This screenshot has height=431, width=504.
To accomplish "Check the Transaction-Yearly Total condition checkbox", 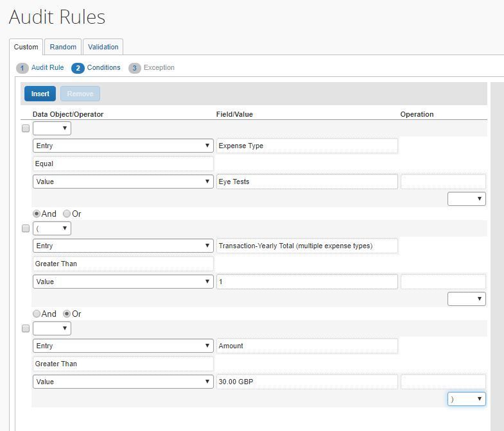I will click(26, 228).
